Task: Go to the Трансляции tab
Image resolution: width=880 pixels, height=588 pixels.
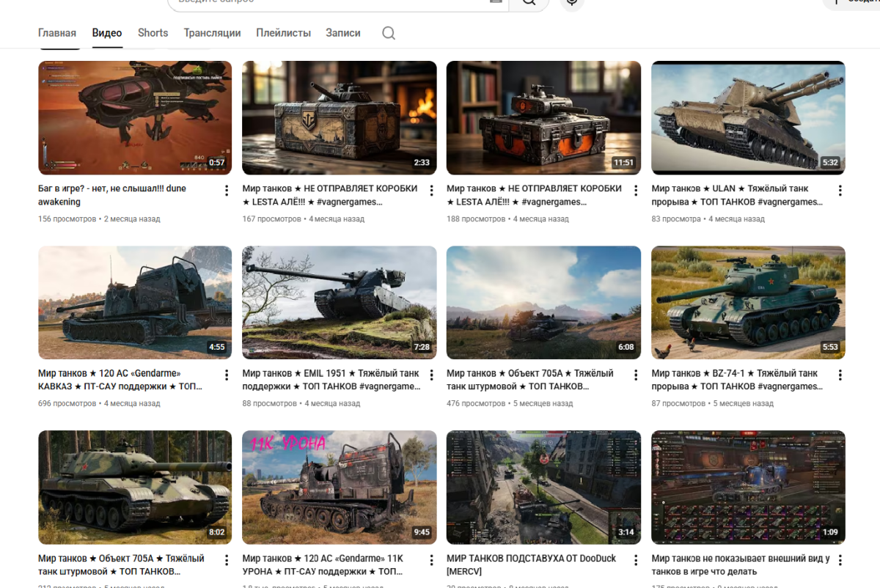Action: coord(212,33)
